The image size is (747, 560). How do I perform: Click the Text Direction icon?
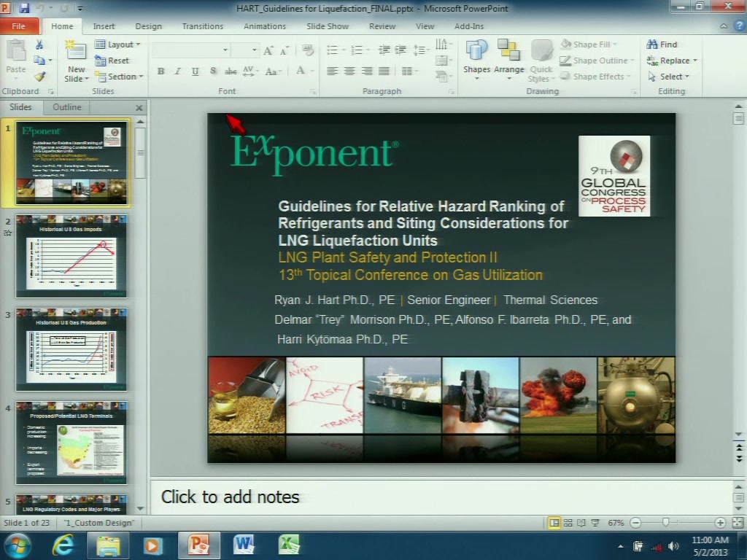[442, 44]
